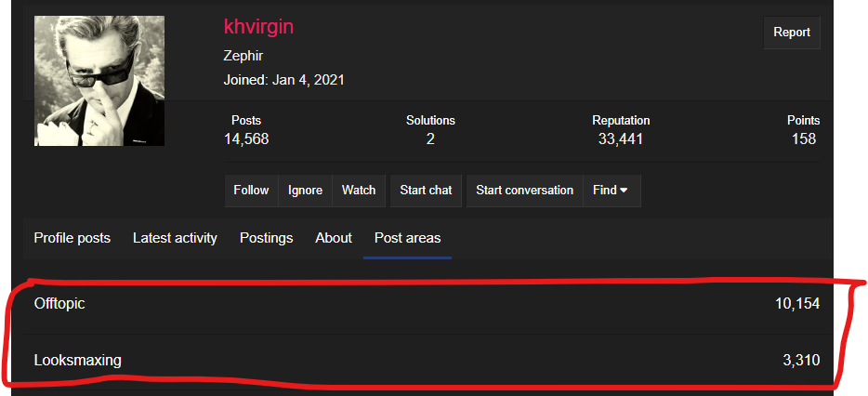
Task: Open the Profile posts tab
Action: pos(72,238)
